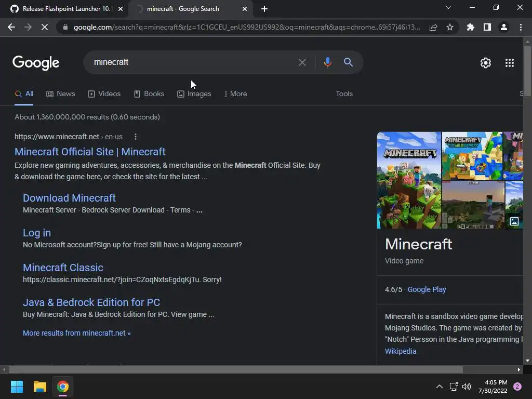
Task: Switch to the Images tab
Action: click(194, 94)
